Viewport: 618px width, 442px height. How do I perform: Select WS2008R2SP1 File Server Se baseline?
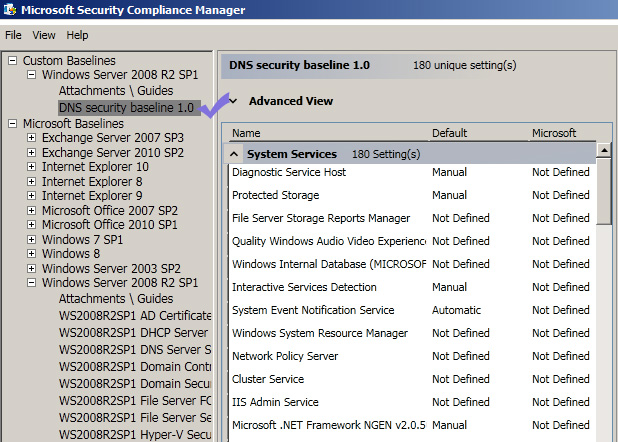(x=135, y=418)
